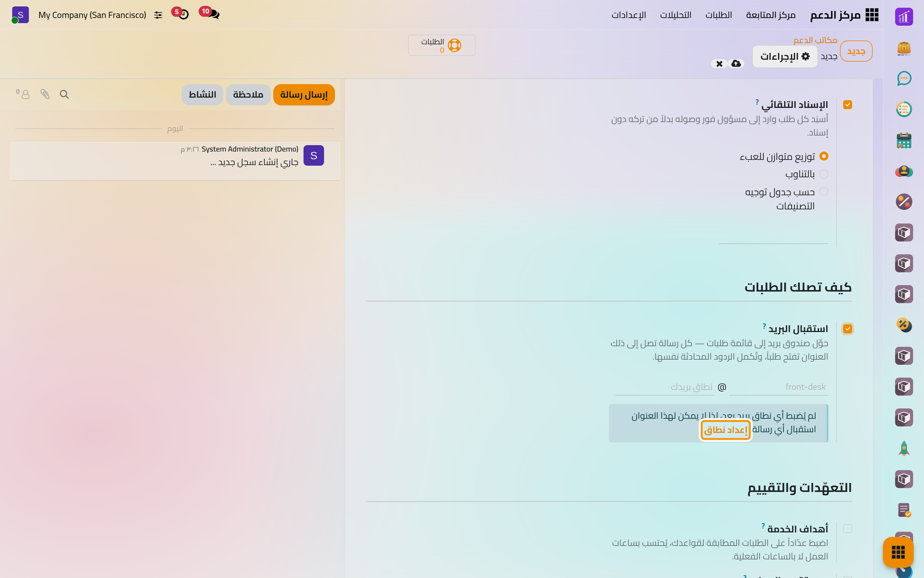Open the rocket icon in the sidebar

tap(904, 448)
